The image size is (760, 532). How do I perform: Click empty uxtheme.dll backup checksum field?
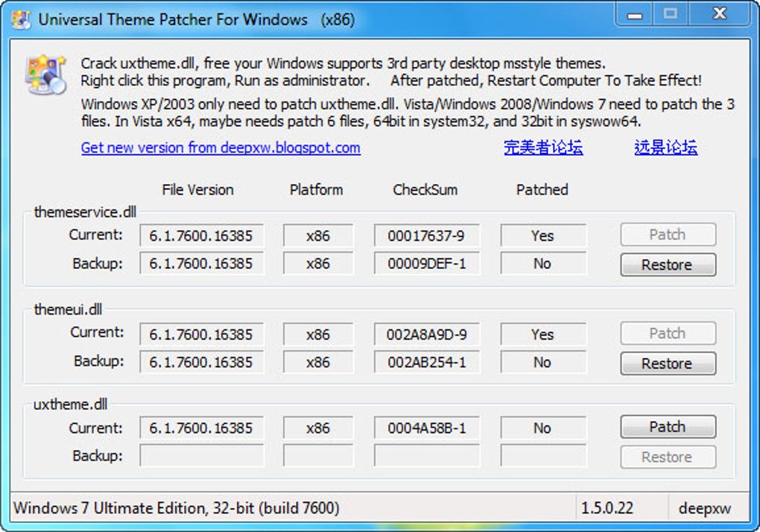pos(427,455)
